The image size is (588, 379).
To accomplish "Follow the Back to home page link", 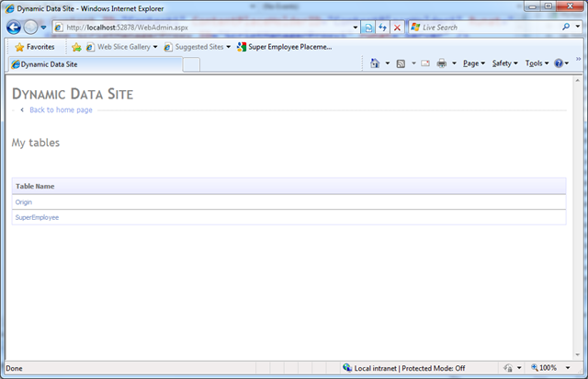I will pos(61,109).
